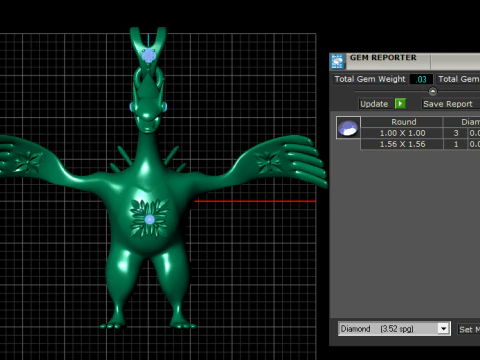The width and height of the screenshot is (480, 360).
Task: Click the Total Gem Weight value field
Action: point(421,79)
